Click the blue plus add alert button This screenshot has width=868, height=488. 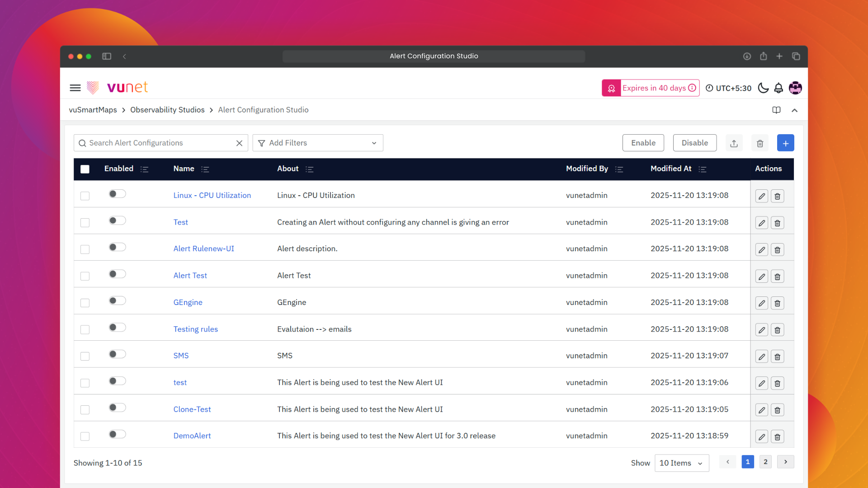(785, 143)
